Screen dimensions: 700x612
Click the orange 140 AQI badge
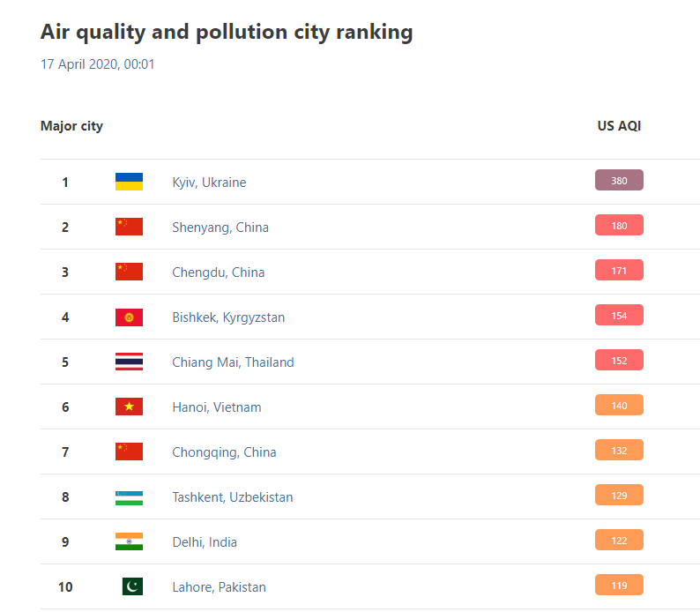619,405
